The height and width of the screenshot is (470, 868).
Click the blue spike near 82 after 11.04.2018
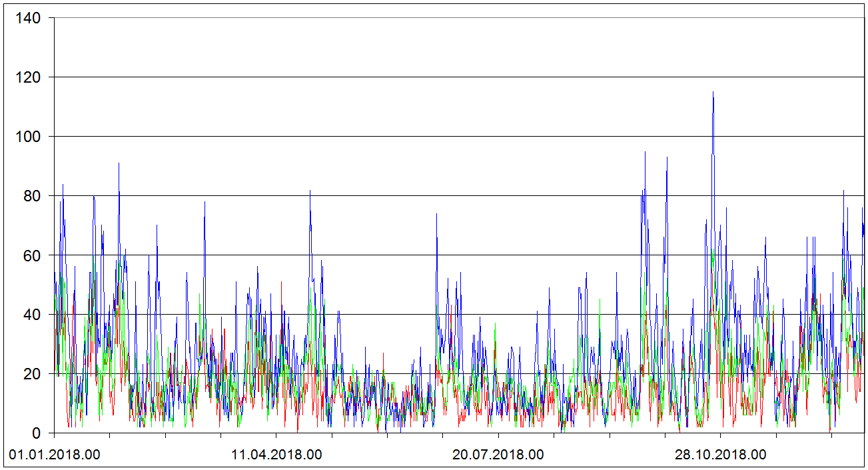(x=310, y=191)
